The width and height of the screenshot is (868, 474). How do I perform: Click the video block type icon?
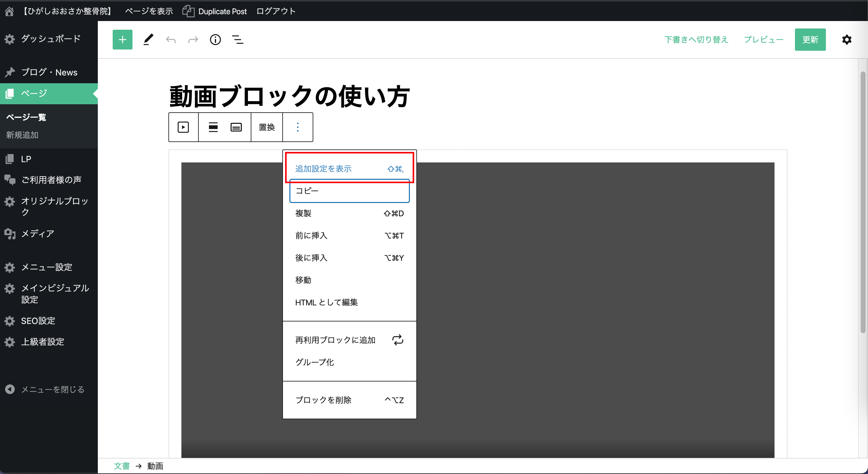[183, 127]
